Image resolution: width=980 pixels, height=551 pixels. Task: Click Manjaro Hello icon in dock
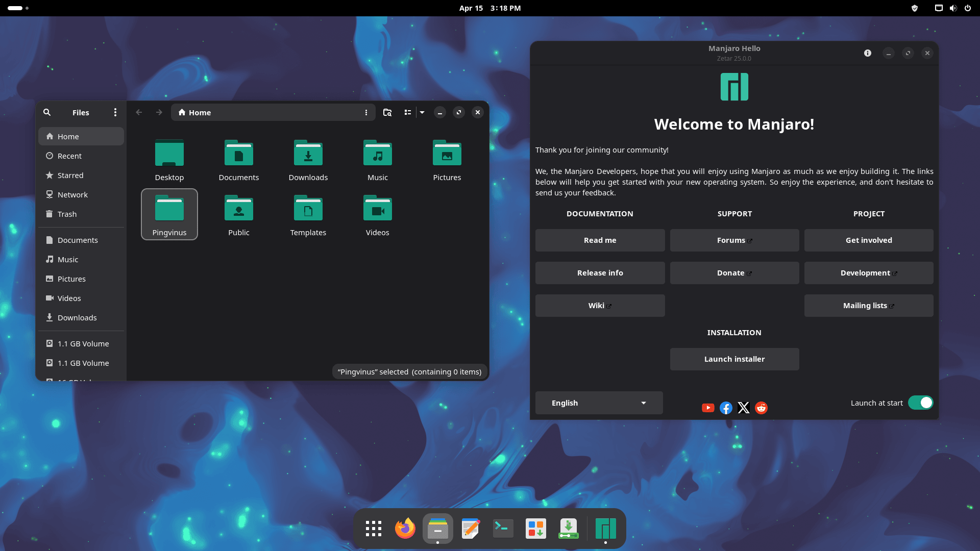click(606, 529)
